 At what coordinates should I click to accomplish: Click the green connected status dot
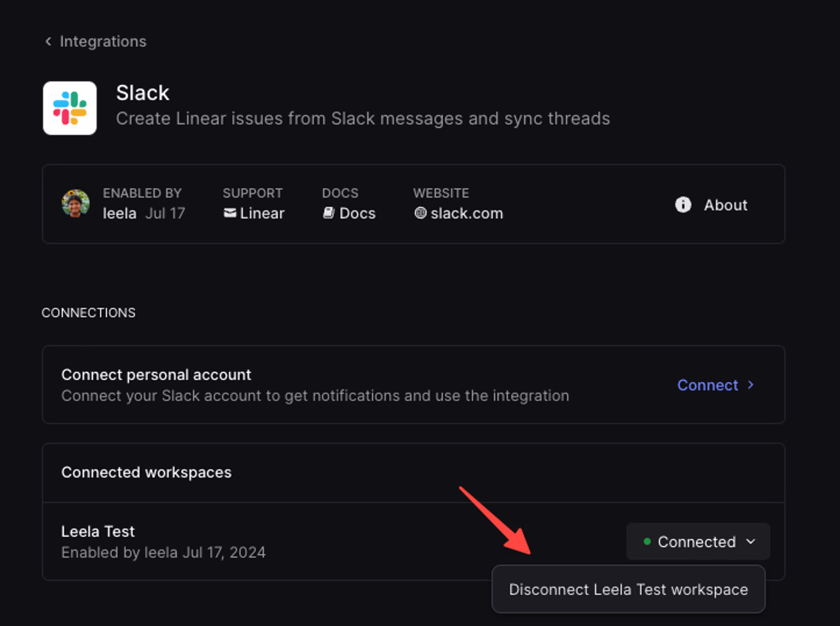(x=647, y=541)
